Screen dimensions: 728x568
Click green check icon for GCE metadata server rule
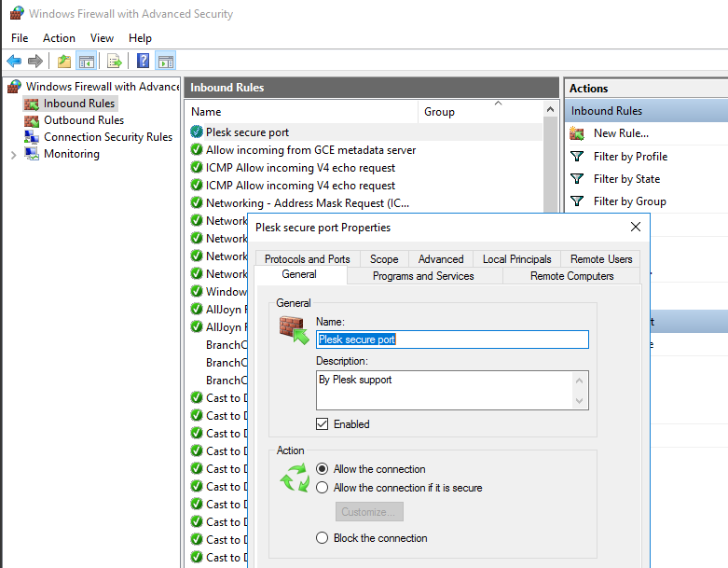[x=197, y=149]
